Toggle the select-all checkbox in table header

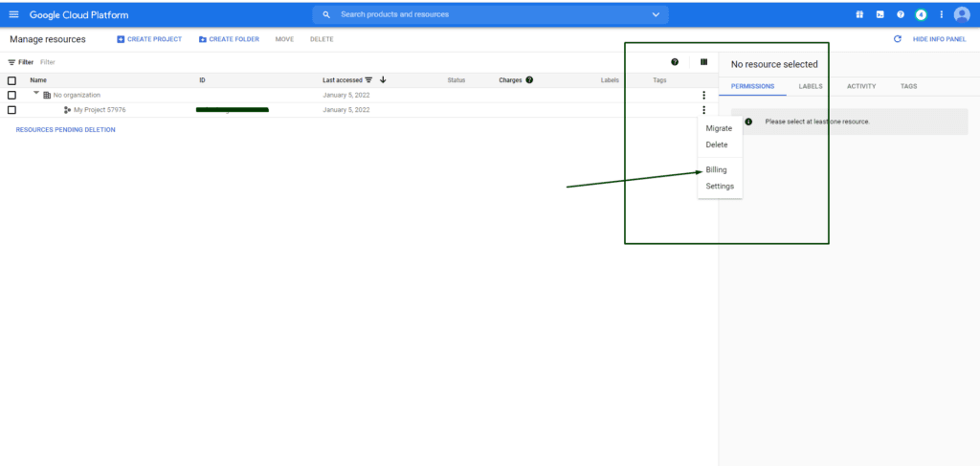click(x=11, y=80)
